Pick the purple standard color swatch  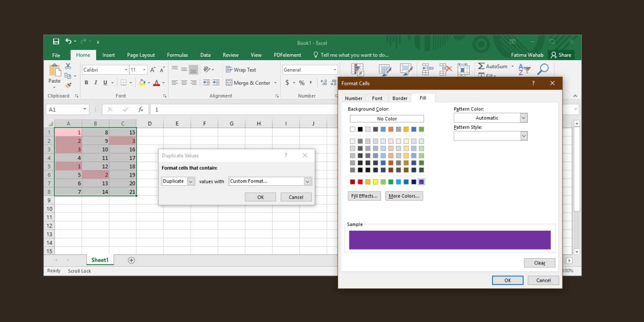coord(421,182)
